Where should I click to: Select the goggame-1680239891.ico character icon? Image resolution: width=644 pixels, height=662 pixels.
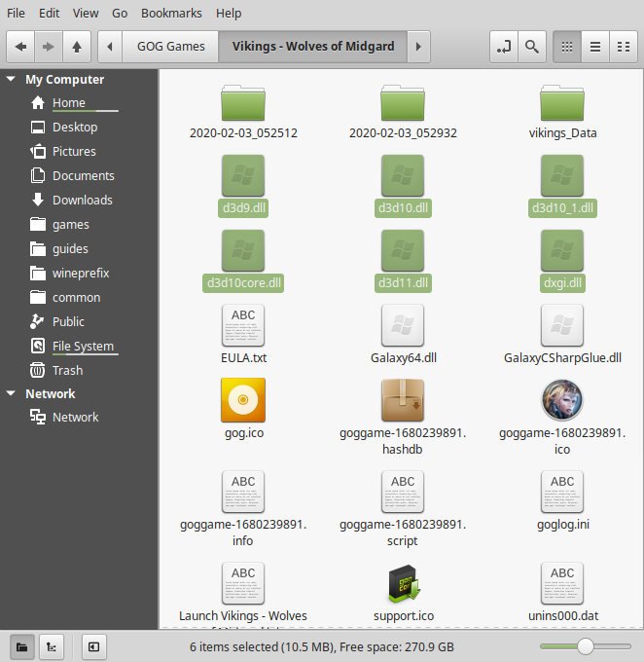tap(562, 417)
